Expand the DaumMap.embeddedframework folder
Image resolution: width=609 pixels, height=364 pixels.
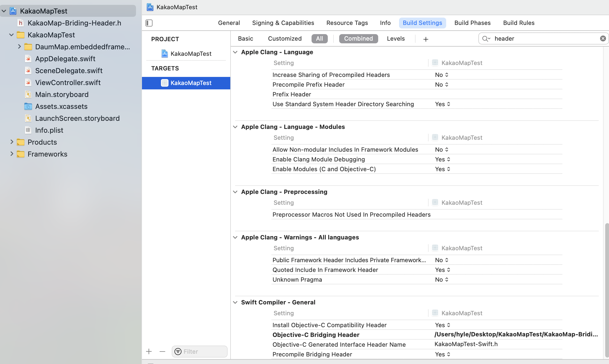19,47
